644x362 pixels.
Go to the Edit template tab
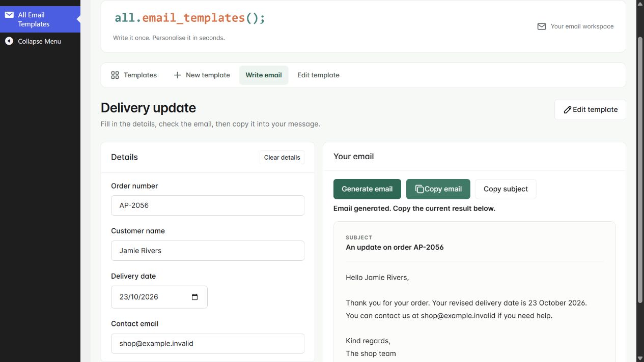point(318,75)
